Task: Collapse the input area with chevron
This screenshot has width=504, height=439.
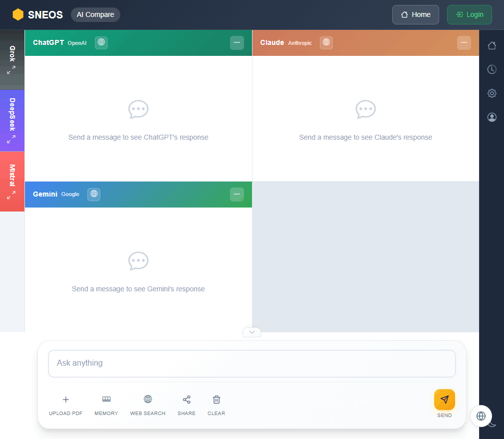Action: [x=252, y=332]
